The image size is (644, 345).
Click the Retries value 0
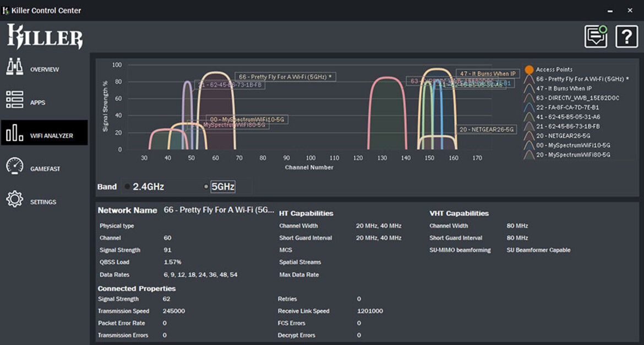point(359,299)
